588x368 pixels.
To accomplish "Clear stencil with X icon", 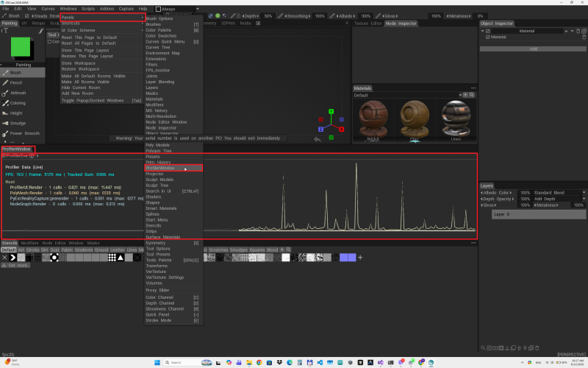I will [4, 257].
